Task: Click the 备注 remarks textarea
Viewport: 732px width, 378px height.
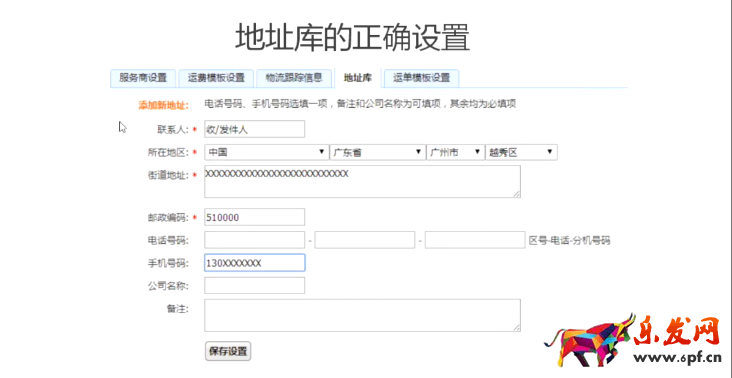Action: [362, 315]
